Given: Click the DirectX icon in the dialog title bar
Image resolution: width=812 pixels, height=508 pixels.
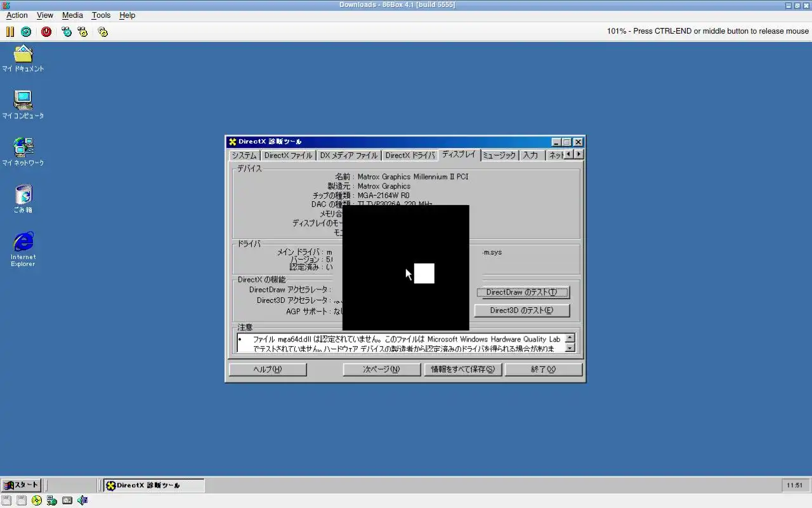Looking at the screenshot, I should coord(233,142).
